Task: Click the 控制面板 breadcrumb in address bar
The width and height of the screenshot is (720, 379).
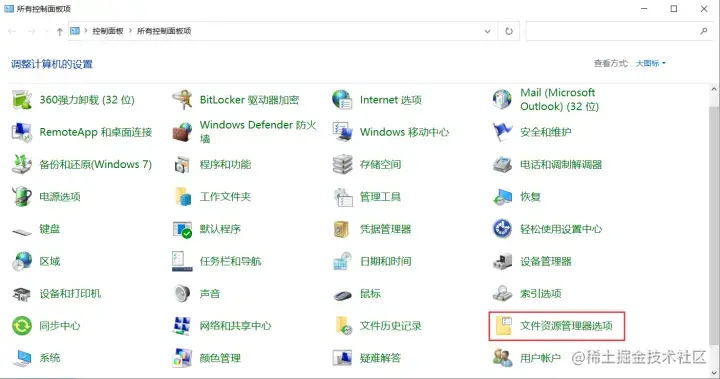Action: [x=108, y=31]
